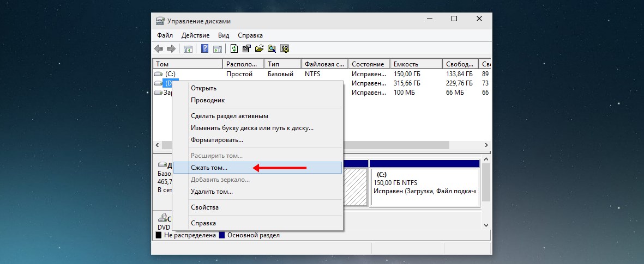Click the last toolbar settings icon
This screenshot has height=264, width=644.
pyautogui.click(x=284, y=48)
